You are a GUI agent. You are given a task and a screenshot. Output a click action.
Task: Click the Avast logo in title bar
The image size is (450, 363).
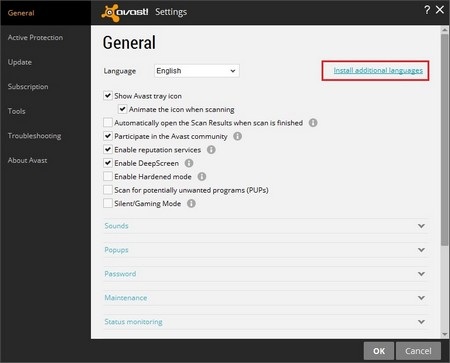(x=125, y=13)
